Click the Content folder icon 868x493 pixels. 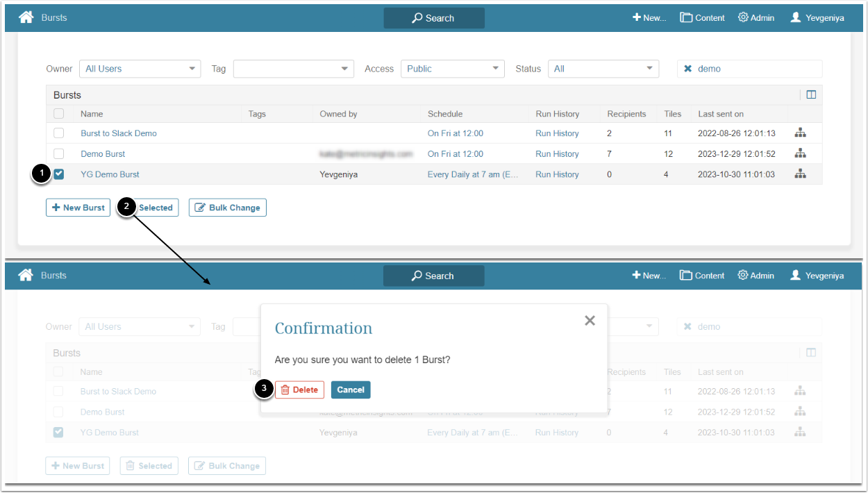tap(686, 17)
